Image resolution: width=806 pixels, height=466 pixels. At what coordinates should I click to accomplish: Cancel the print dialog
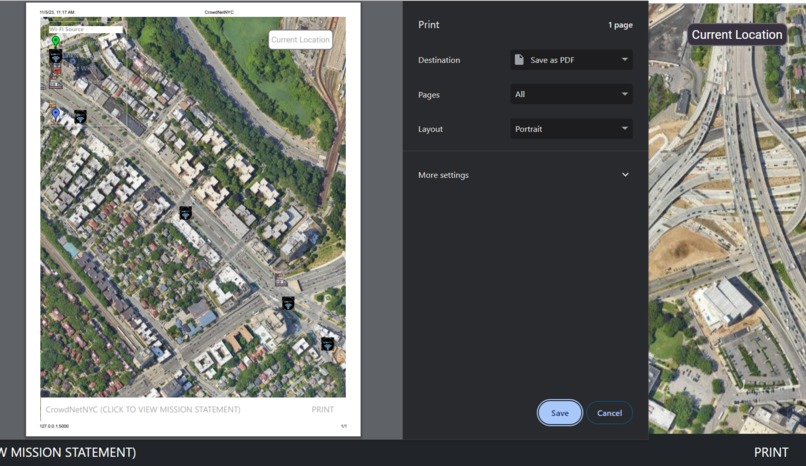609,413
